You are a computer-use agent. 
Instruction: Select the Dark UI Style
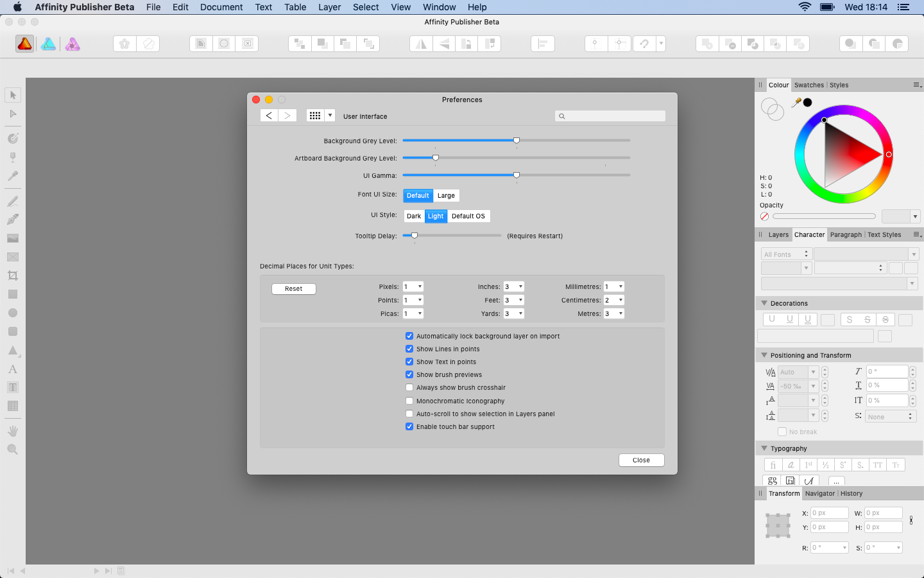click(x=414, y=216)
